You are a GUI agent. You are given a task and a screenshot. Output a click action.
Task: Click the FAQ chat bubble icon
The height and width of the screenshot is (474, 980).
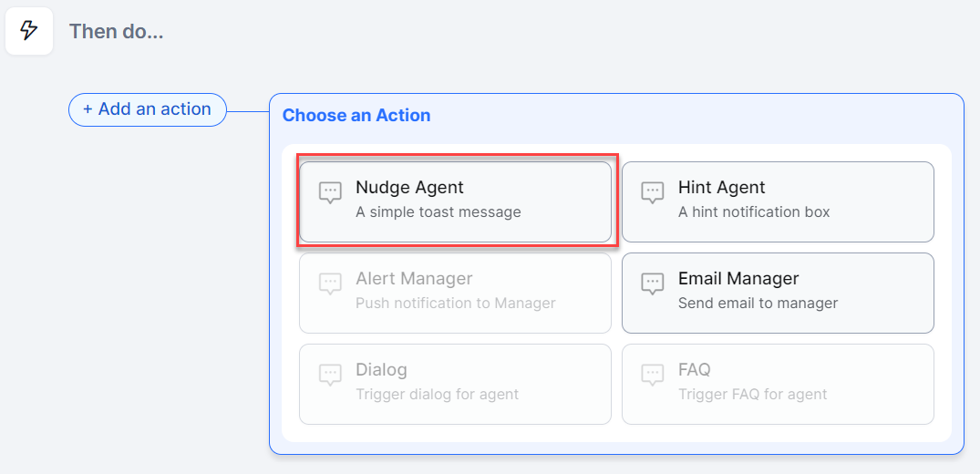click(652, 375)
